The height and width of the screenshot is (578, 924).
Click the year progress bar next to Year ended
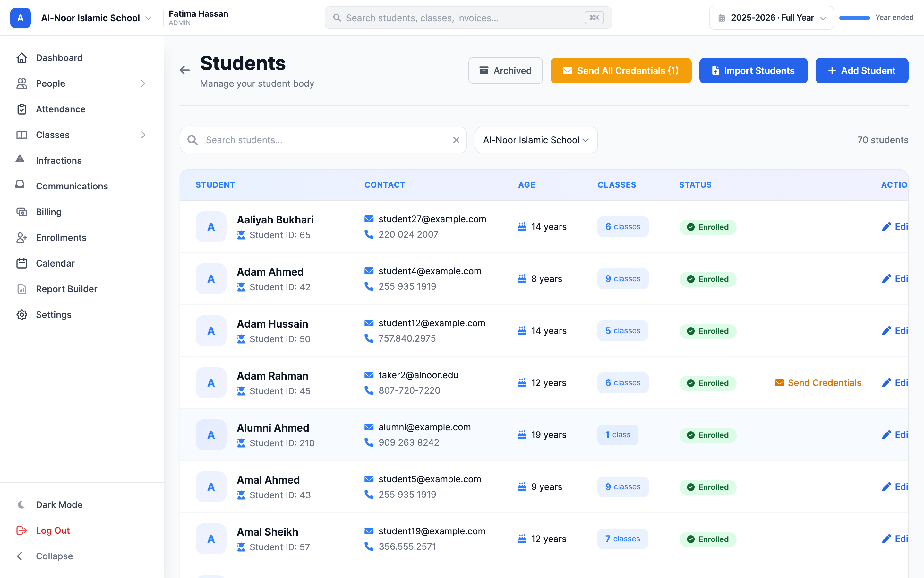click(x=854, y=18)
